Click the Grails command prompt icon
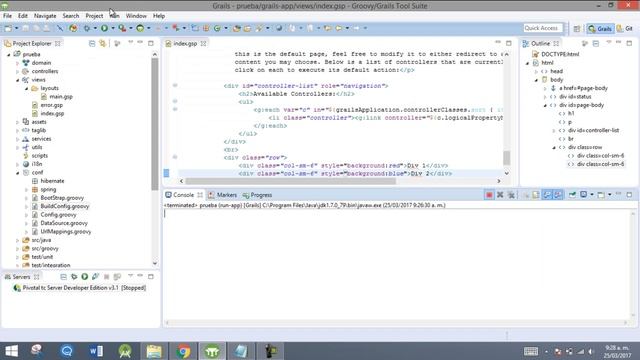 pyautogui.click(x=140, y=28)
